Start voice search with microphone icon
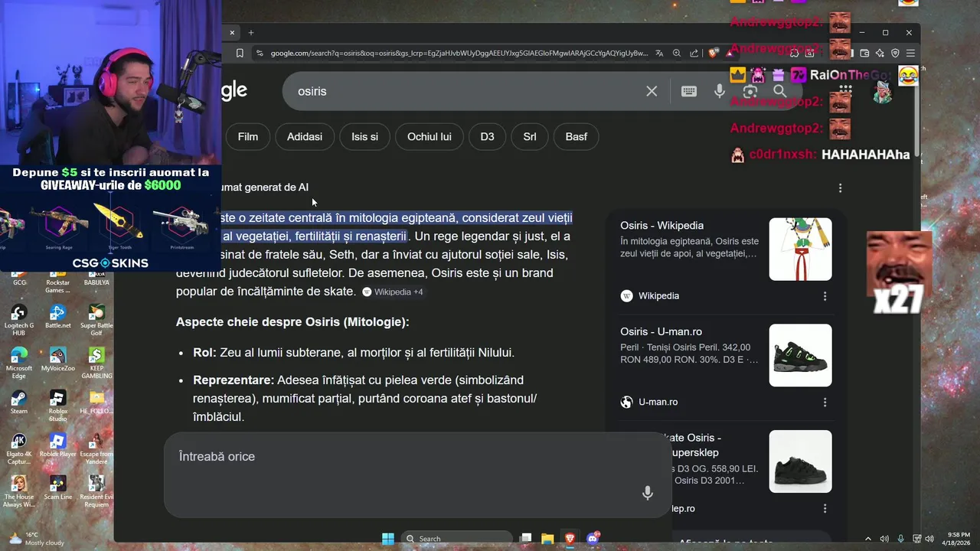 point(720,91)
